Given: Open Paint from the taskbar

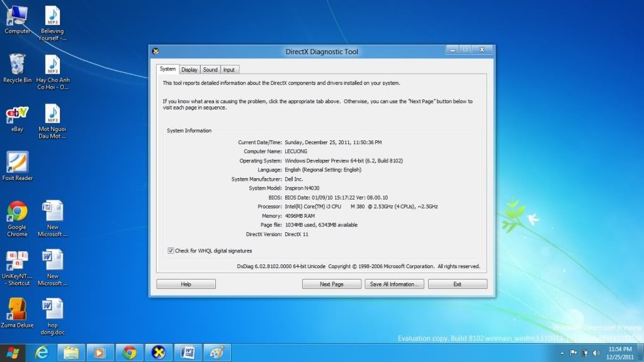Looking at the screenshot, I should click(x=217, y=353).
